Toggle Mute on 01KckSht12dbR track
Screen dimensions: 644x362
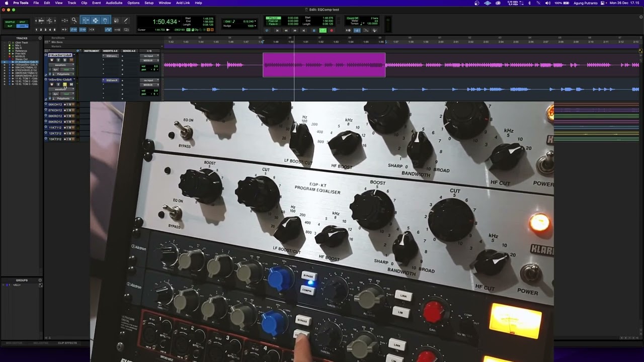[x=71, y=60]
